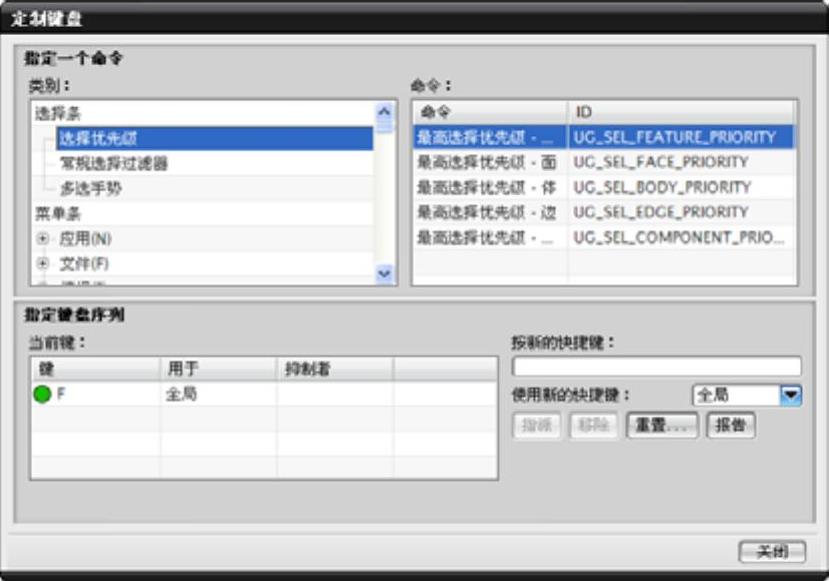This screenshot has height=581, width=829.
Task: Click the 选择条 category root
Action: [x=58, y=114]
